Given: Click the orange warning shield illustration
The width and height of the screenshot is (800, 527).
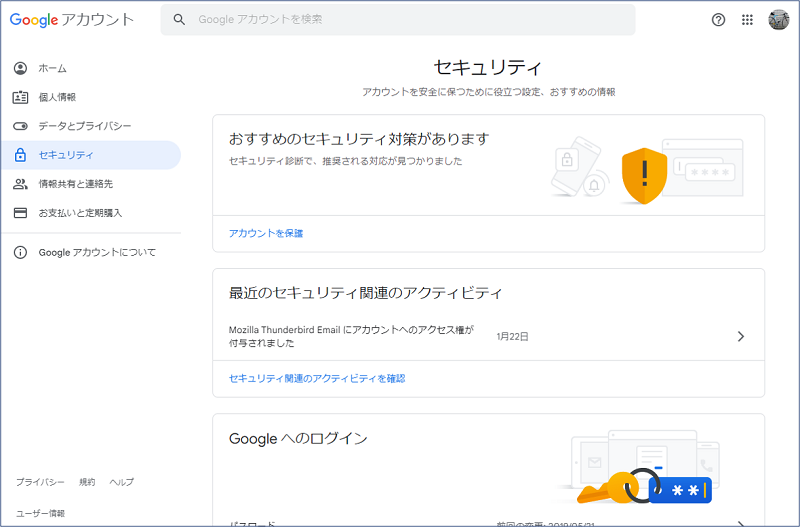Looking at the screenshot, I should (x=644, y=176).
